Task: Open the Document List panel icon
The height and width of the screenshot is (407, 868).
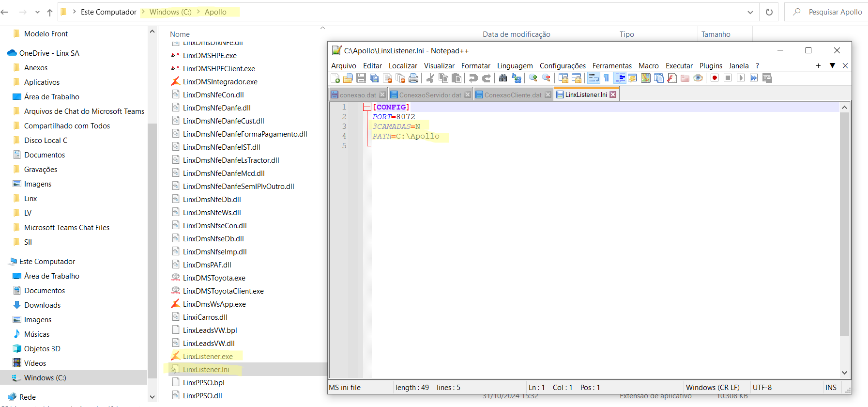Action: pos(658,78)
